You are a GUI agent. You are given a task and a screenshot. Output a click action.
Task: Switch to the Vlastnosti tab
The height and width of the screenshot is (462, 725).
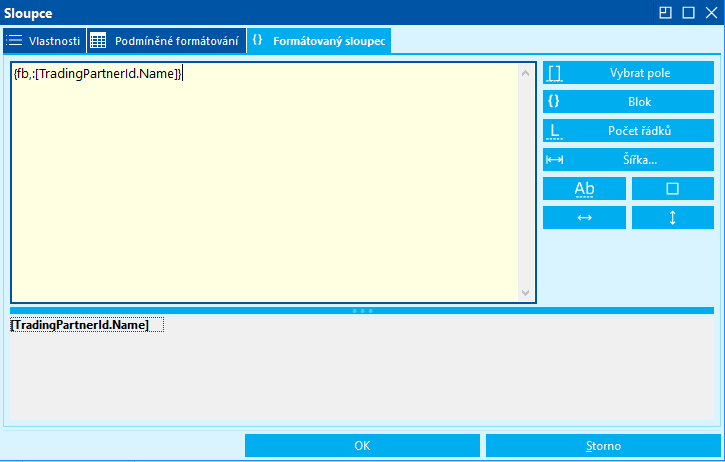tap(44, 41)
